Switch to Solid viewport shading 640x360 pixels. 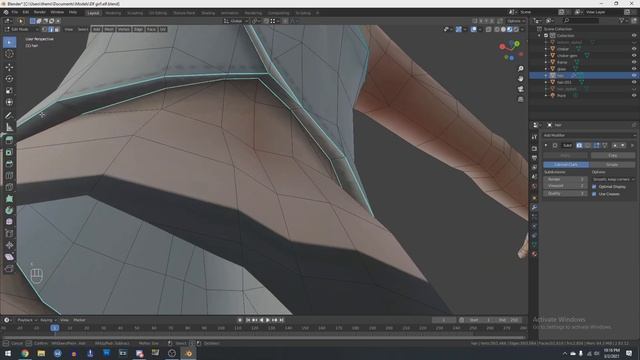coord(503,29)
